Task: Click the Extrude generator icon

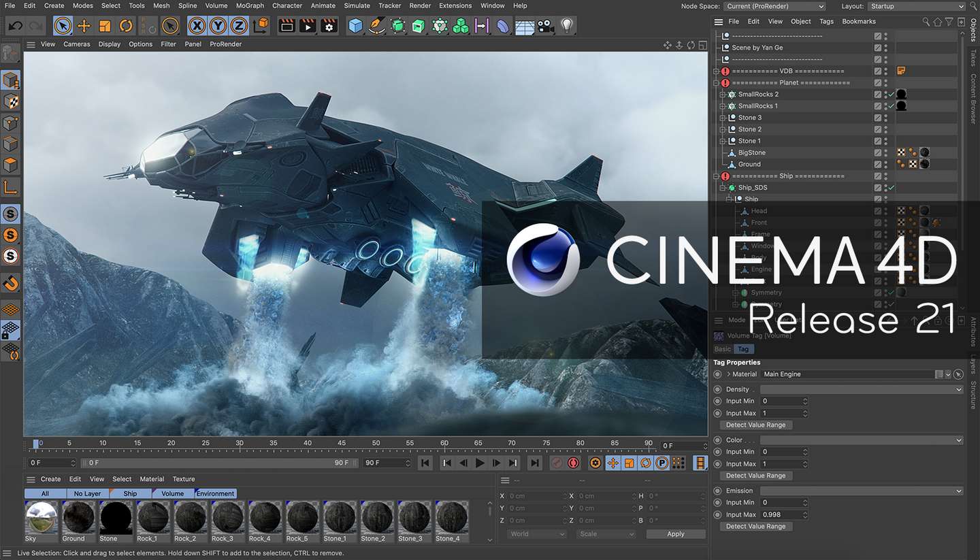Action: pyautogui.click(x=419, y=27)
